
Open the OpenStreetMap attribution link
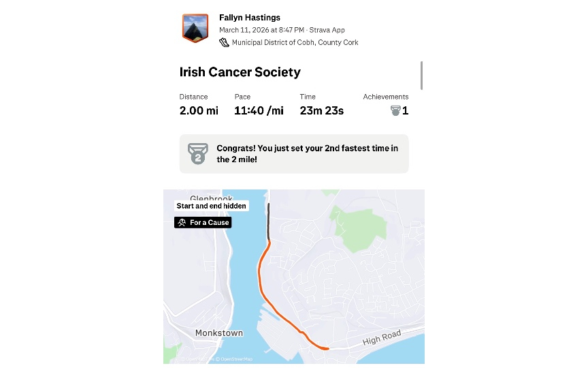tap(237, 359)
